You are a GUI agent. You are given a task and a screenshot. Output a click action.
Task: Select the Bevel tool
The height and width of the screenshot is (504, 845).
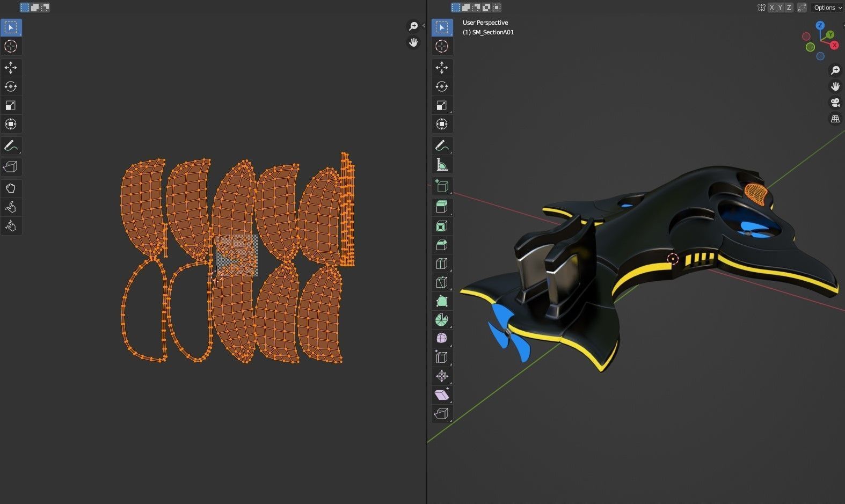point(442,245)
